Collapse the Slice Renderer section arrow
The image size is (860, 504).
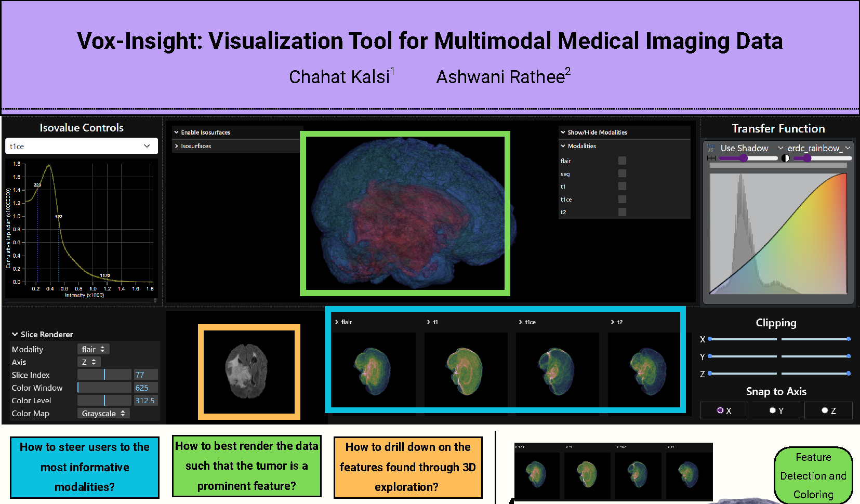point(15,335)
